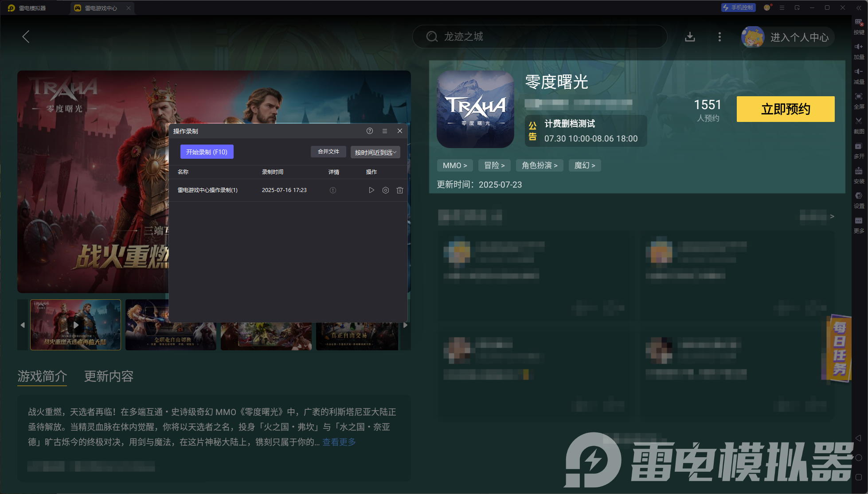Viewport: 868px width, 494px height.
Task: Click the download icon near search bar
Action: 690,37
